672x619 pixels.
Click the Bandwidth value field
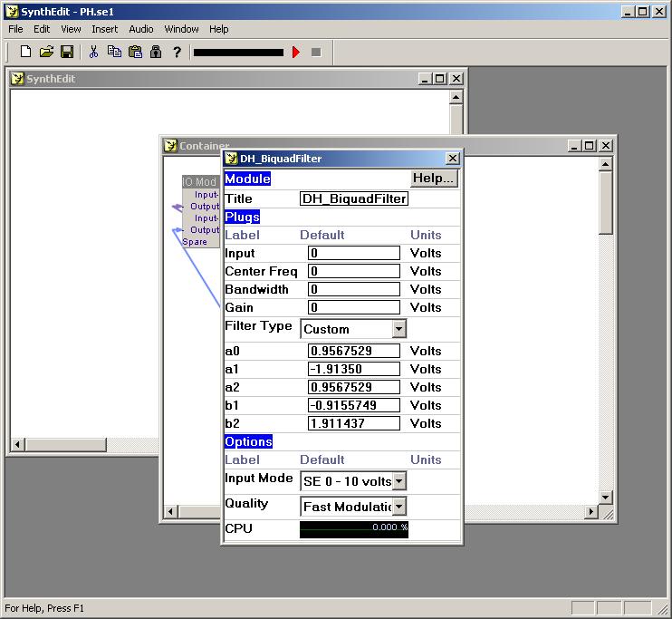[353, 289]
